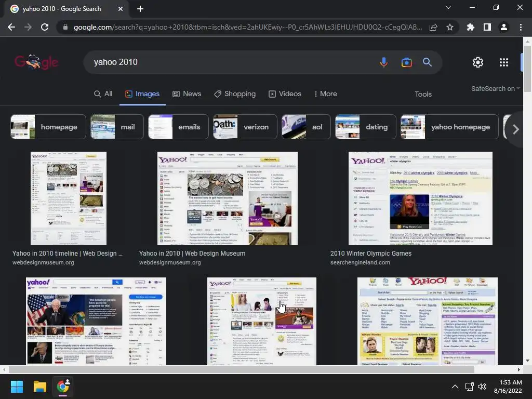Viewport: 532px width, 399px height.
Task: Open the Chrome three-dot menu
Action: pos(521,27)
